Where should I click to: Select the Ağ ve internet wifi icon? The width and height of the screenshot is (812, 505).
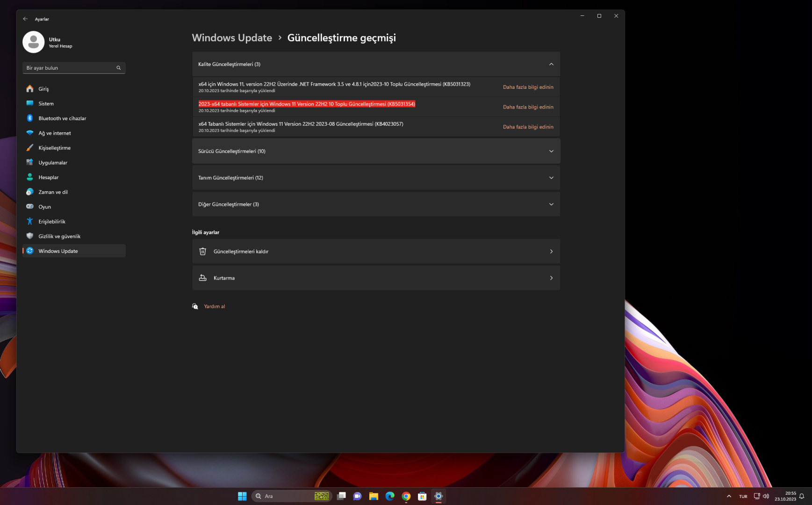[x=30, y=133]
